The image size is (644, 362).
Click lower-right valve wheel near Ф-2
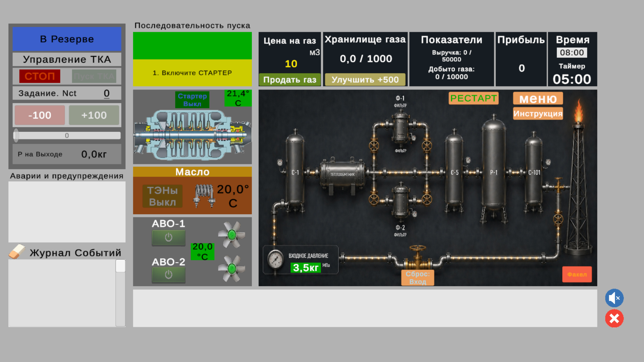coord(427,199)
